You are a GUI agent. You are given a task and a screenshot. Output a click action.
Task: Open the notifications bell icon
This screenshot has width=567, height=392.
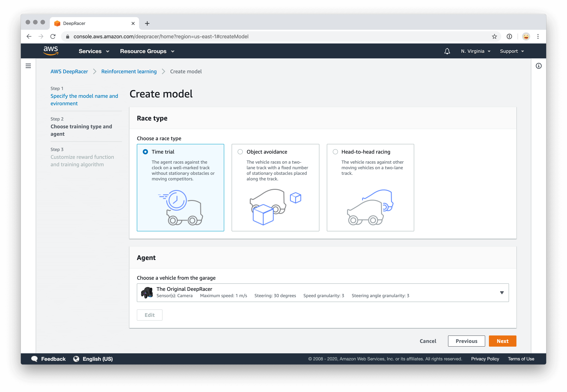[x=447, y=51]
